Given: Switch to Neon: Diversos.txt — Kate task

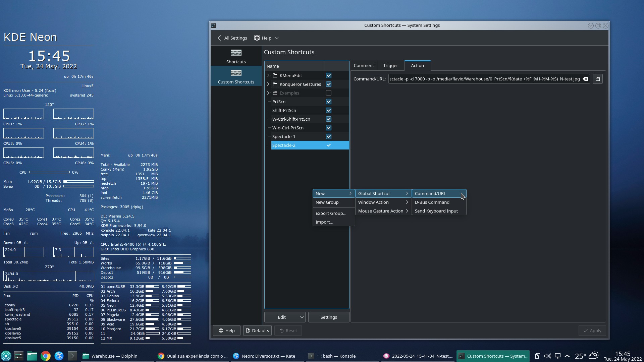Looking at the screenshot, I should click(268, 356).
